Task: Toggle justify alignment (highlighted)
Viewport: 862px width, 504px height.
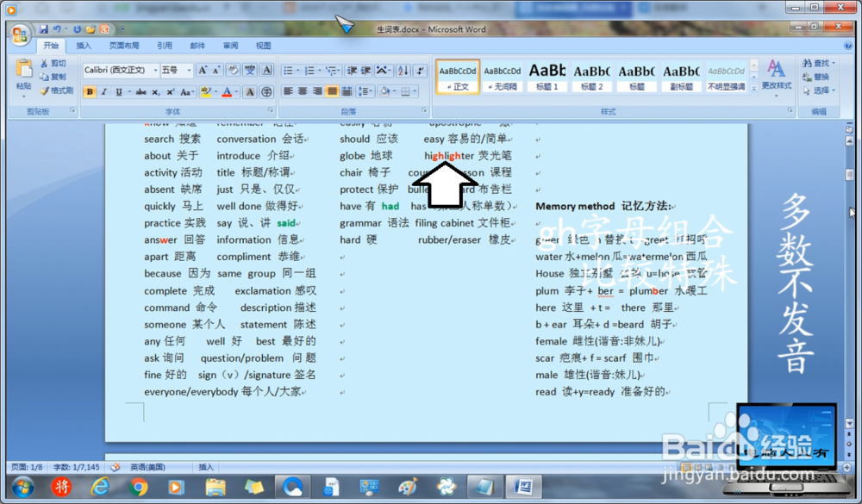Action: click(x=332, y=91)
